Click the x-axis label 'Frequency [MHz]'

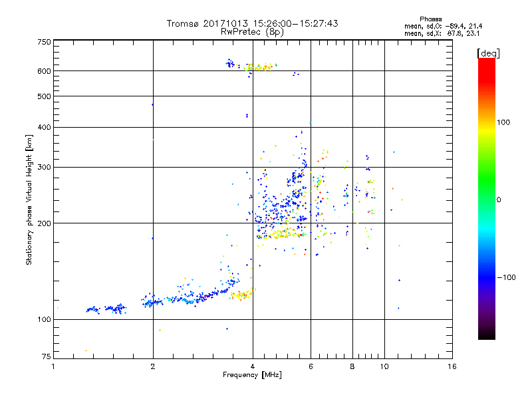click(x=252, y=375)
